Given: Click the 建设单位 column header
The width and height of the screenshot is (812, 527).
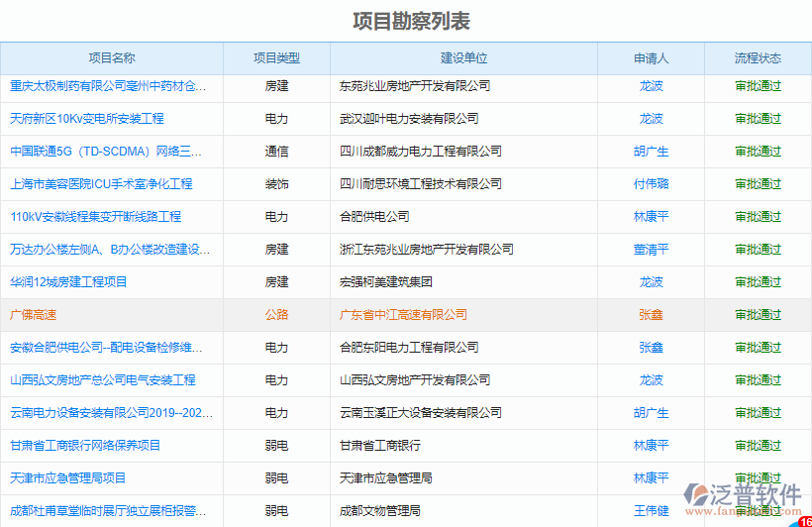Looking at the screenshot, I should (463, 58).
